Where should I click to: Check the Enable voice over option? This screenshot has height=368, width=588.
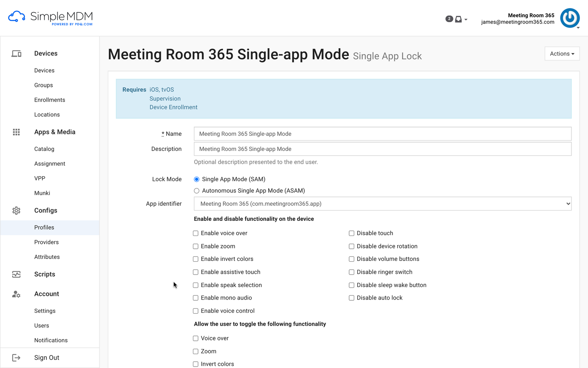[x=196, y=233]
